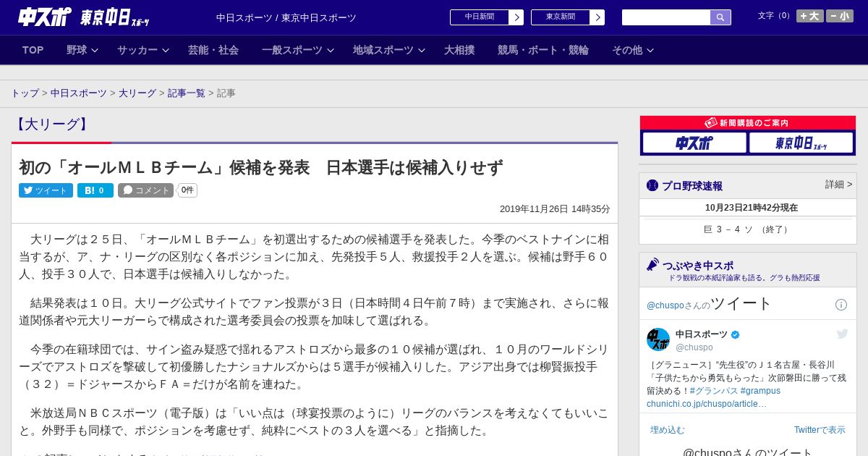Click the @chuspo handle under profile name
This screenshot has height=456, width=868.
click(x=694, y=347)
